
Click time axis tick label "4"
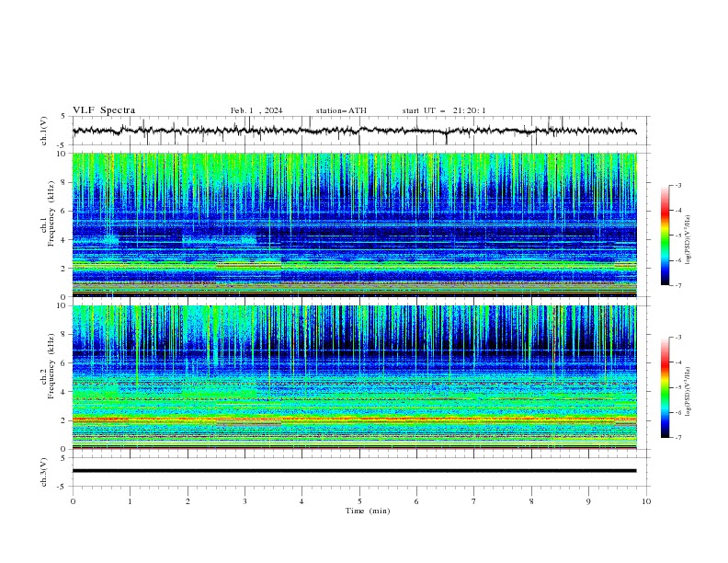[302, 501]
